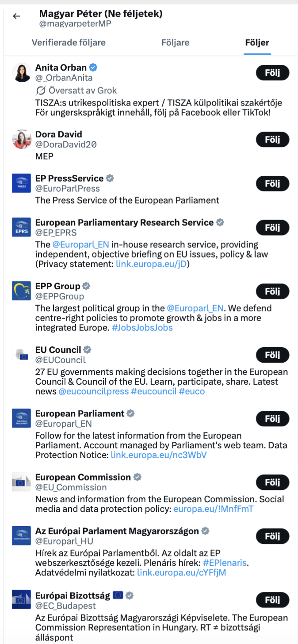Follow the Európai Bizottság account

point(272,600)
